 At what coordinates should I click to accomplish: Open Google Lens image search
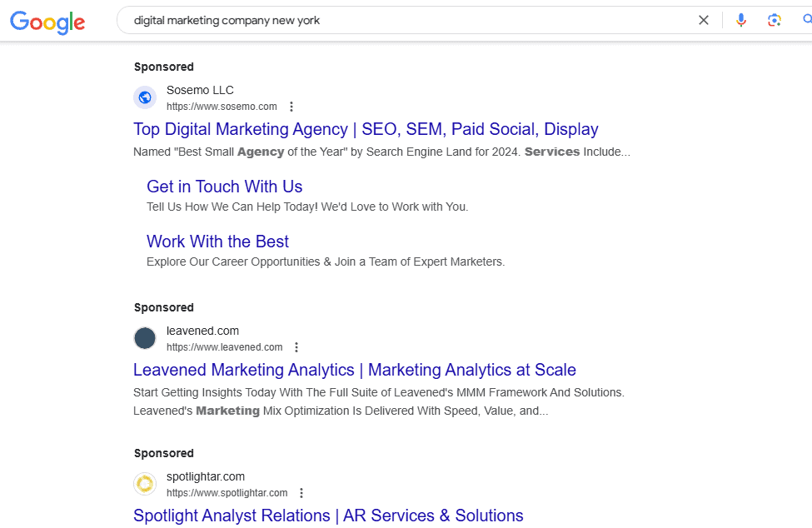[x=775, y=20]
